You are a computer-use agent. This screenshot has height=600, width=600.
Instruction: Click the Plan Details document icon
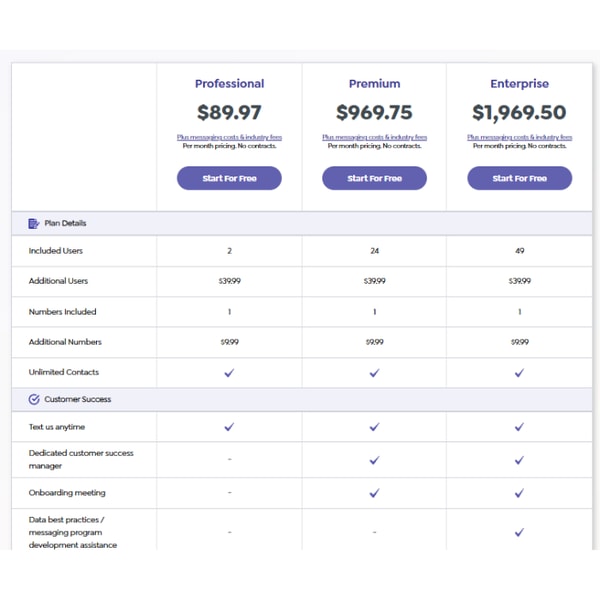pos(34,223)
